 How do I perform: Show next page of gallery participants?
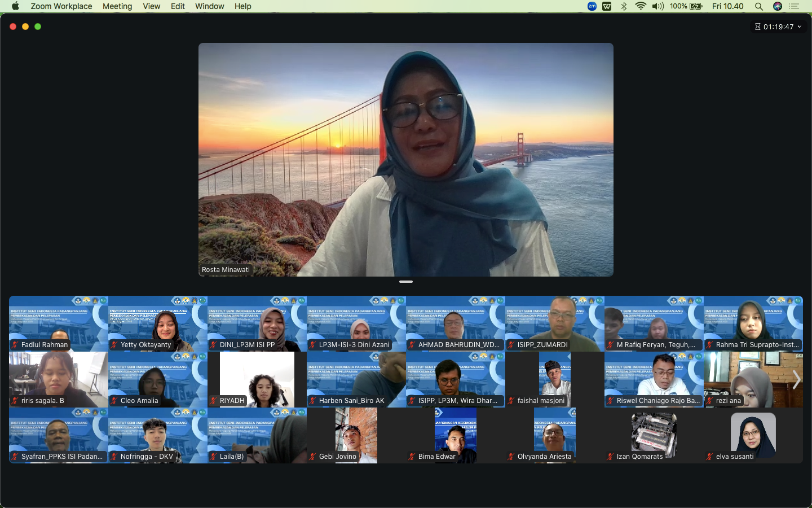click(x=796, y=380)
